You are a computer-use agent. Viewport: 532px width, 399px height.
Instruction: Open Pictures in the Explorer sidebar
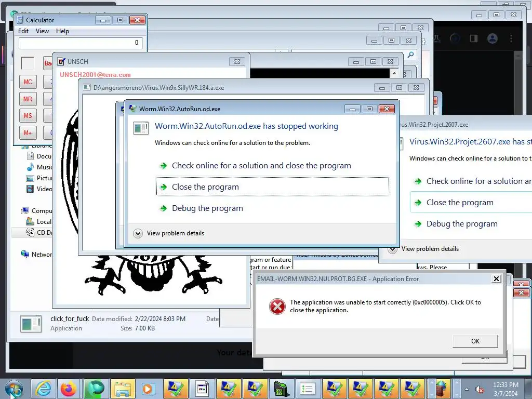[x=39, y=178]
